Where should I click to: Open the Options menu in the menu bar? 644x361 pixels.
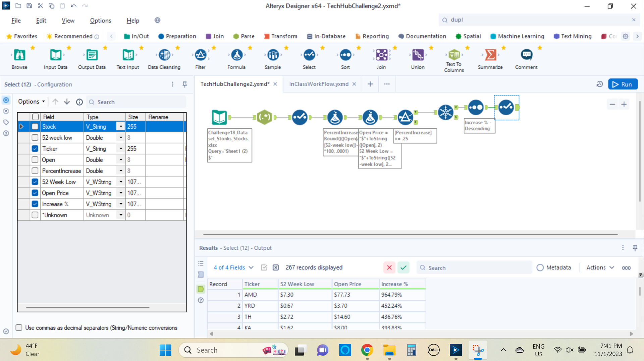click(101, 20)
